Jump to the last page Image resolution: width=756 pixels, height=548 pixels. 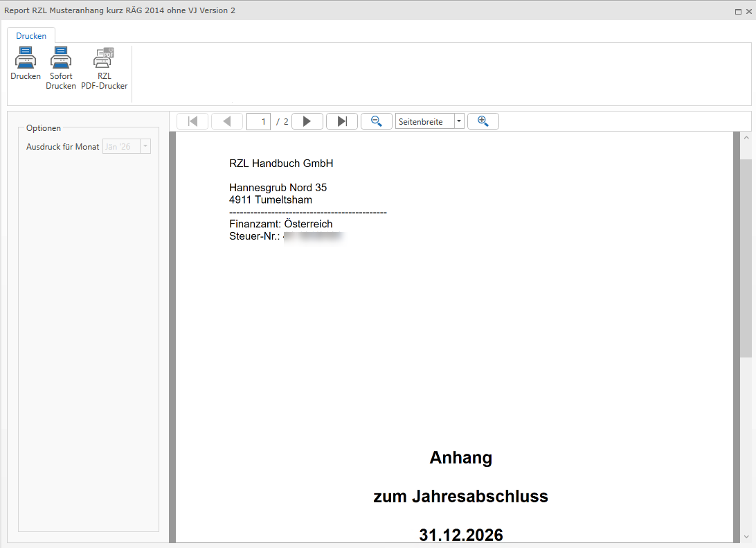[342, 122]
